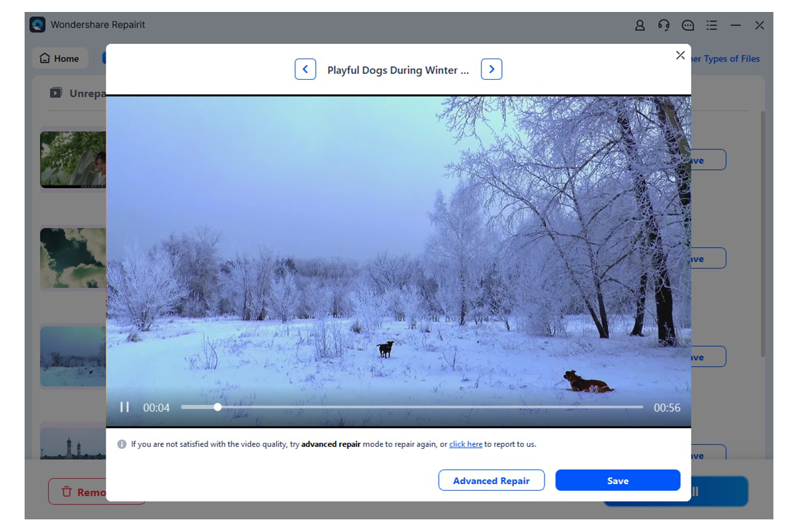Open the feedback chat bubble icon
The height and width of the screenshot is (532, 798).
click(x=688, y=25)
